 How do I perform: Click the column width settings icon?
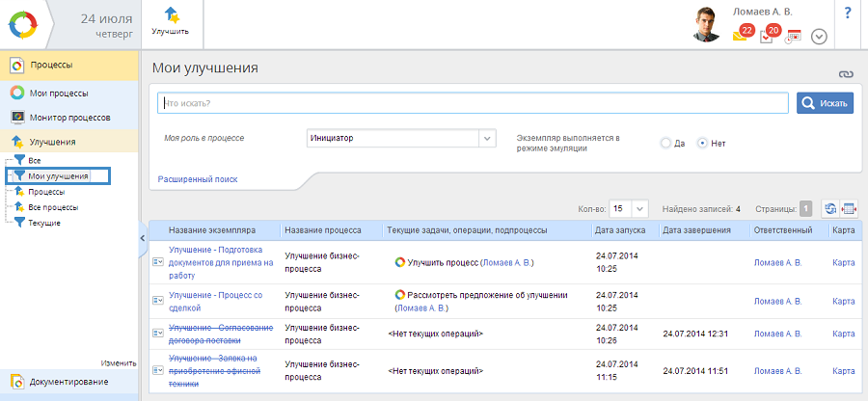[849, 208]
